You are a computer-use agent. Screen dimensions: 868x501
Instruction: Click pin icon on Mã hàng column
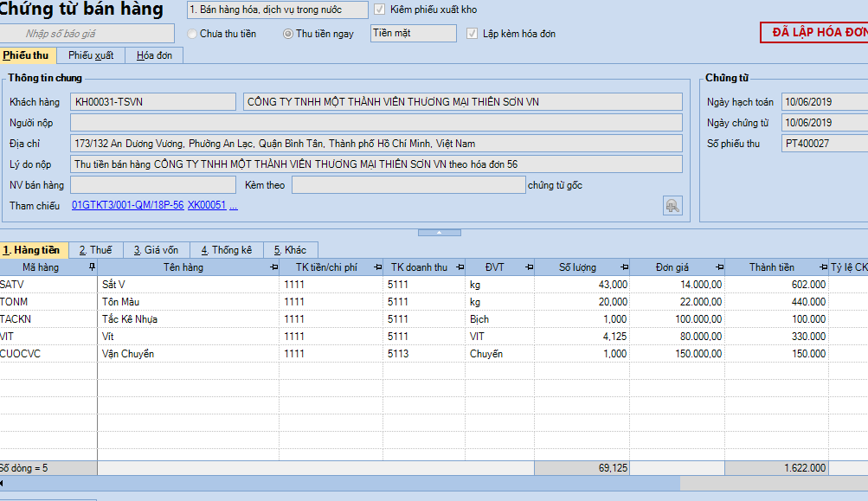pos(92,267)
